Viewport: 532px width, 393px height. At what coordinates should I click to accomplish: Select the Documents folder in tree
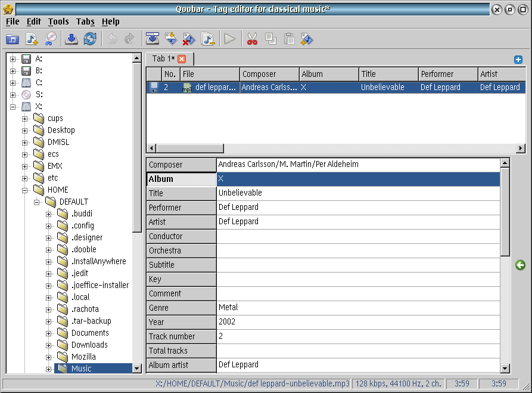tap(89, 333)
